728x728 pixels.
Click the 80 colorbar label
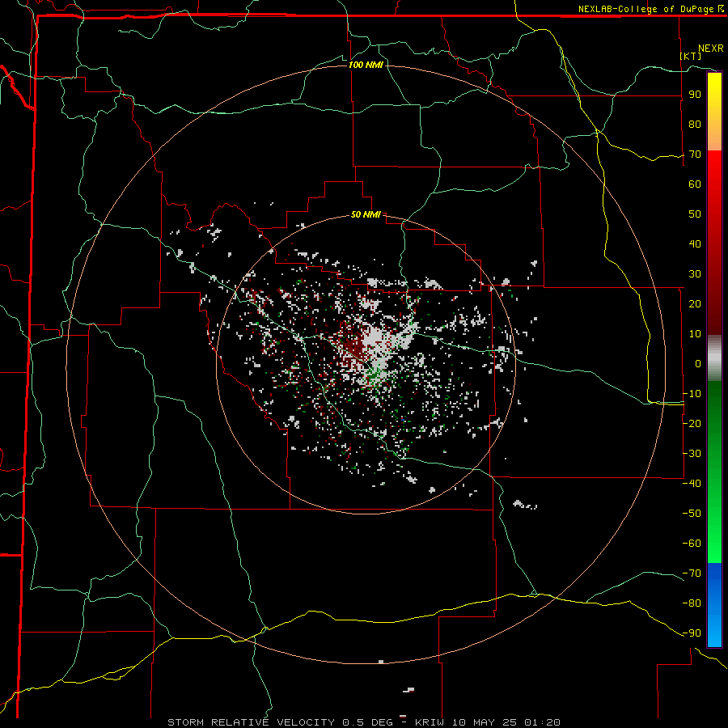(x=695, y=124)
